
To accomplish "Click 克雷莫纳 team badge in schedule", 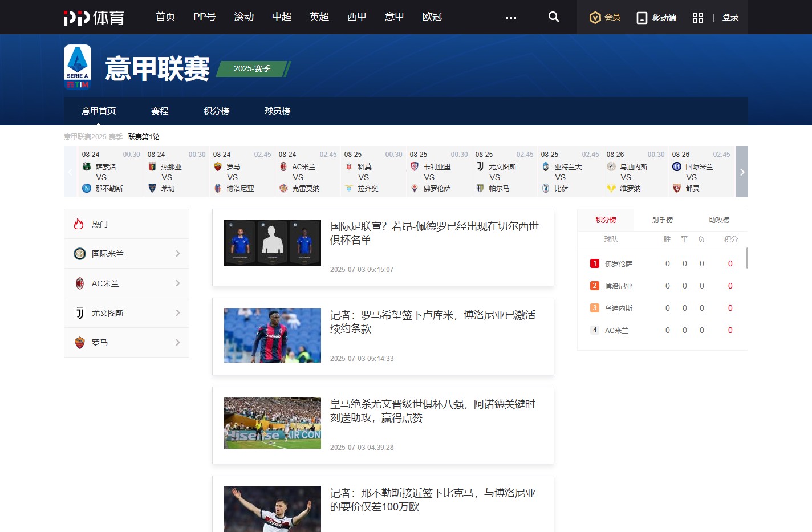I will (x=283, y=188).
